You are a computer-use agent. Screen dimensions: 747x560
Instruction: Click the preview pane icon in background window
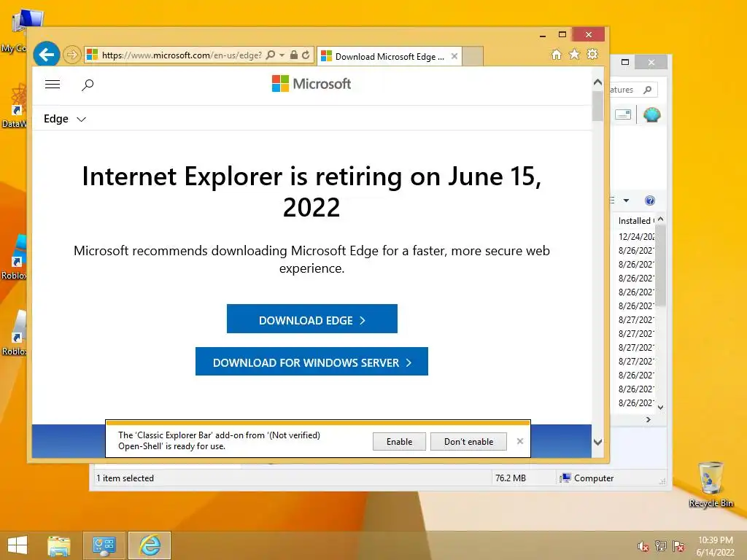point(623,114)
